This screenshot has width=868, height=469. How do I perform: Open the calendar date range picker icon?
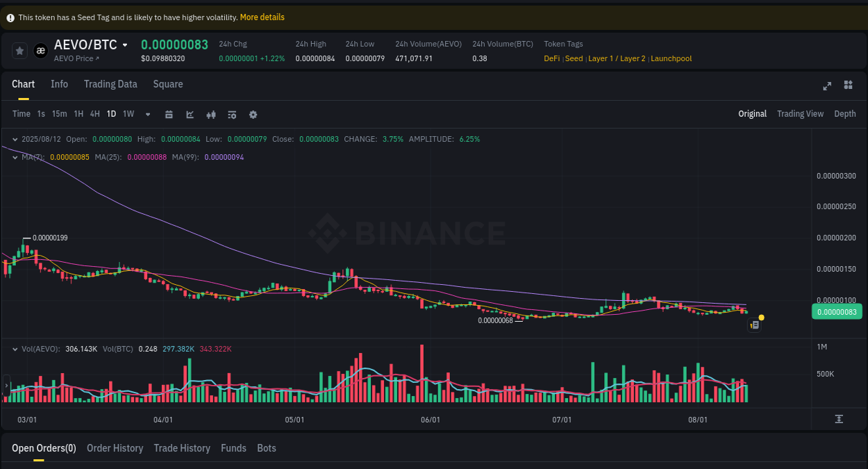pyautogui.click(x=169, y=114)
